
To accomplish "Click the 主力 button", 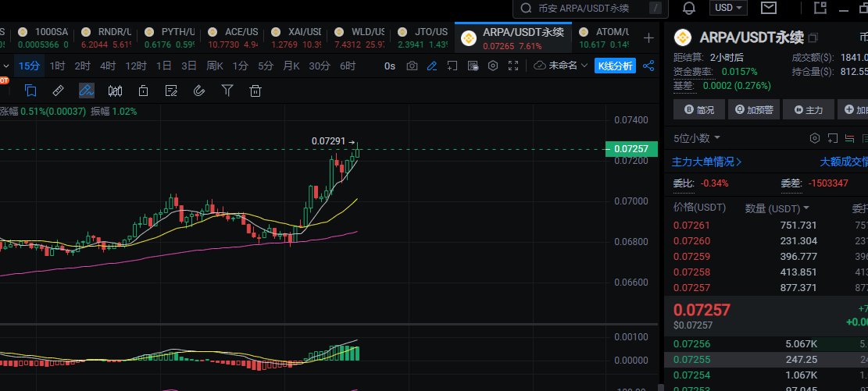I will (x=808, y=109).
